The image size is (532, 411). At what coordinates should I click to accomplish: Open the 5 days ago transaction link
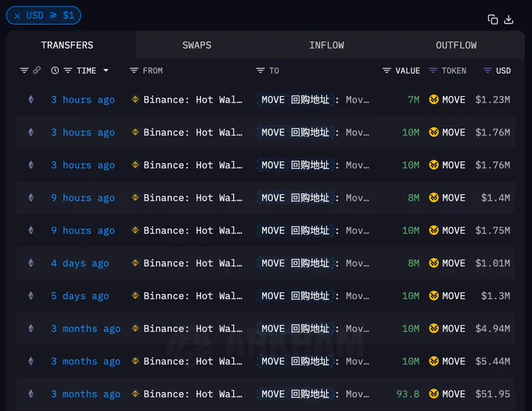point(80,296)
